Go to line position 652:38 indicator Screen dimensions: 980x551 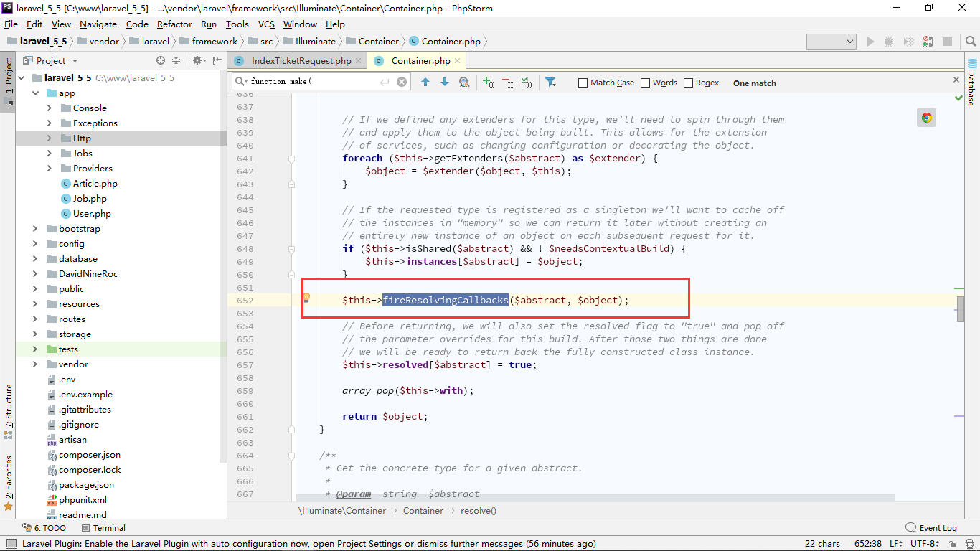[867, 544]
